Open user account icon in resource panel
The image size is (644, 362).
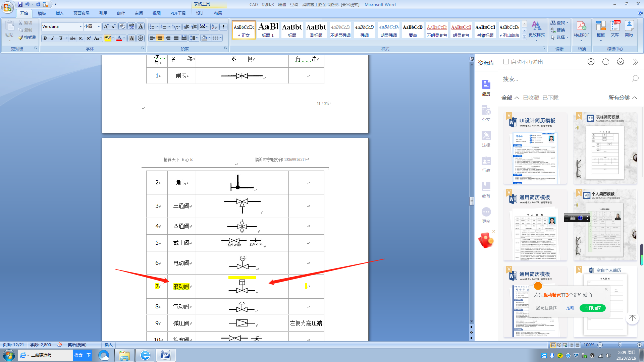(591, 62)
